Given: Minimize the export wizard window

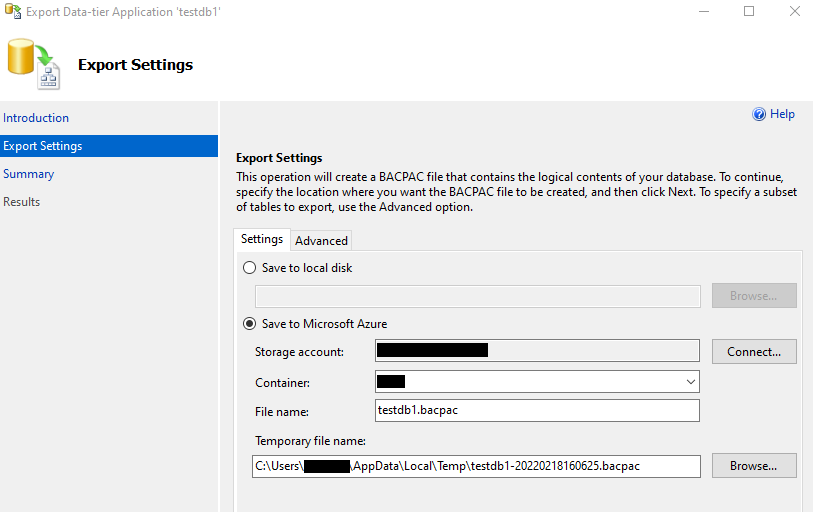Looking at the screenshot, I should point(704,12).
